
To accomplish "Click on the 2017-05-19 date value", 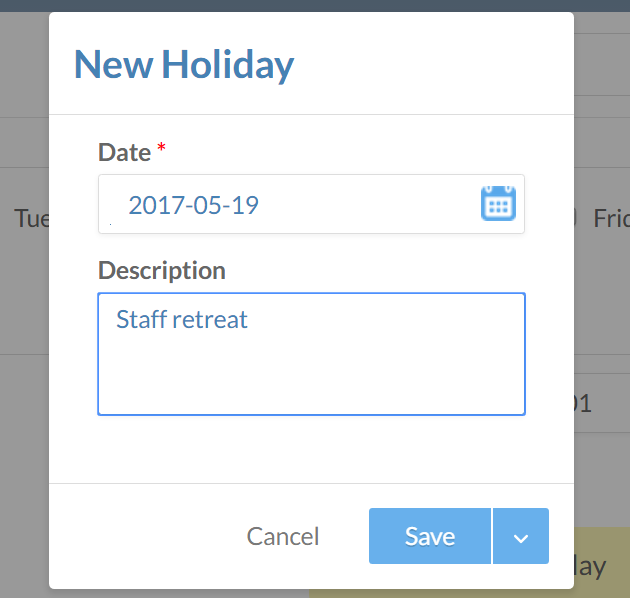I will pos(193,205).
